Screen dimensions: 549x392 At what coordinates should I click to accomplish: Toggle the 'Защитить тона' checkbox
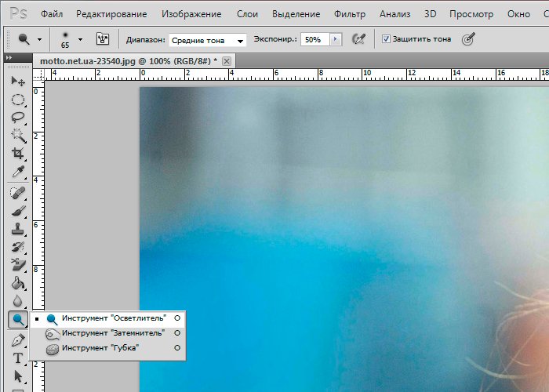coord(386,38)
